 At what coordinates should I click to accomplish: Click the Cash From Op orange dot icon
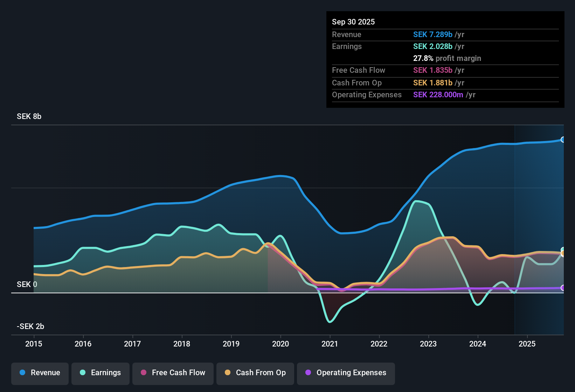pos(228,373)
